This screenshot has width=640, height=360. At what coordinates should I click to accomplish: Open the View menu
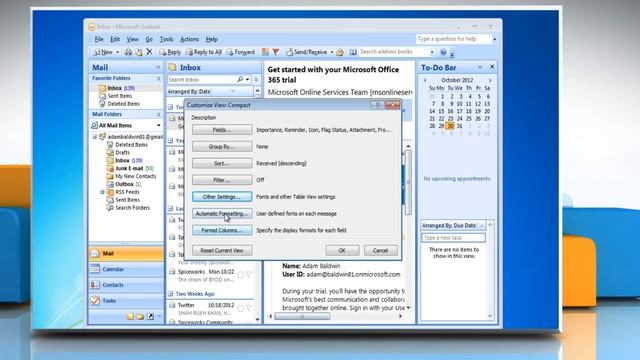(x=132, y=39)
